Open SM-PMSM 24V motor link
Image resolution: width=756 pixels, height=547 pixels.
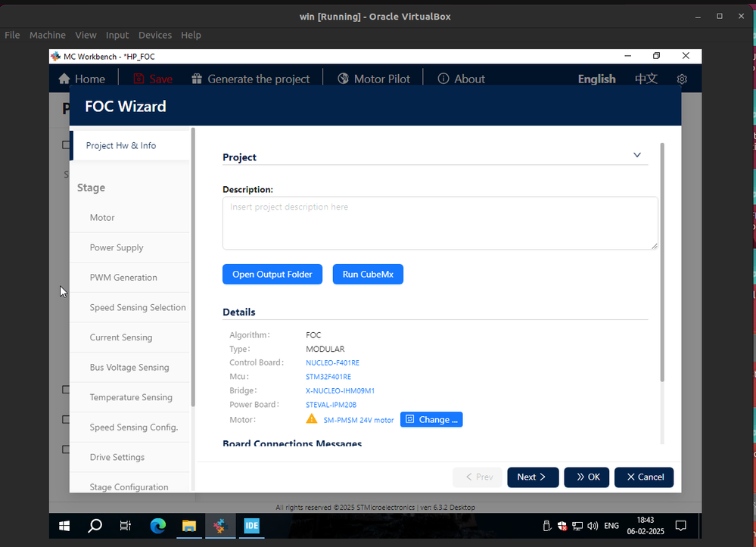click(x=359, y=420)
